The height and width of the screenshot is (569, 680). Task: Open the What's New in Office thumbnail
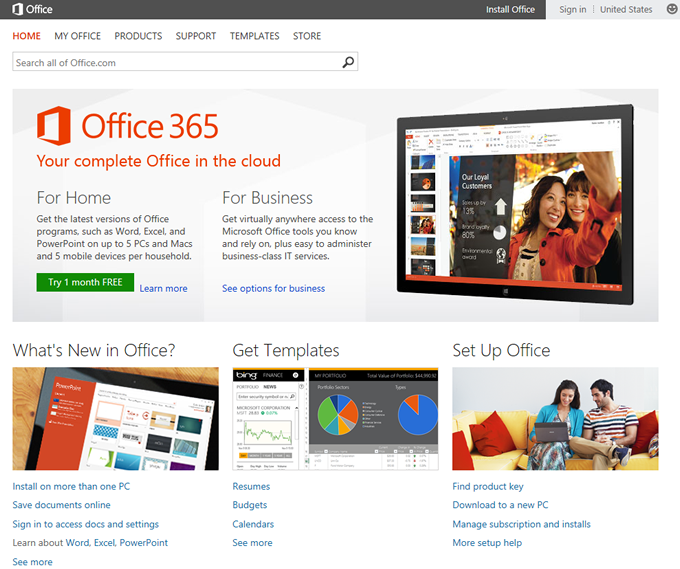point(115,419)
